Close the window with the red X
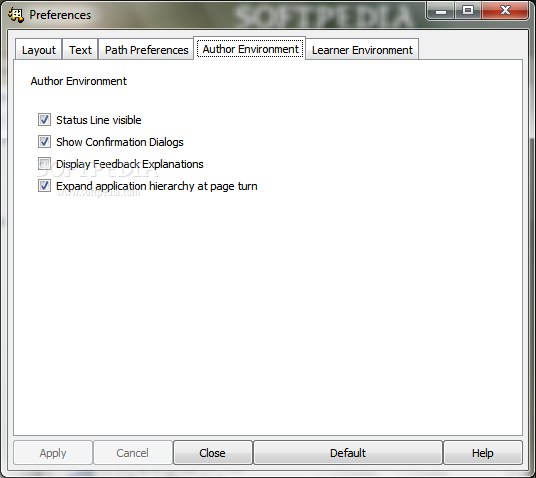The width and height of the screenshot is (536, 478). click(x=505, y=10)
